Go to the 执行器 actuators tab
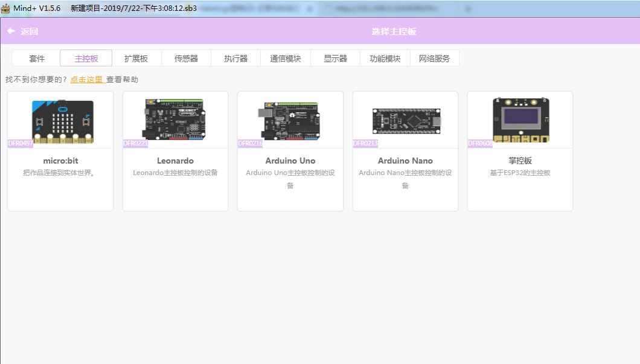 coord(236,59)
